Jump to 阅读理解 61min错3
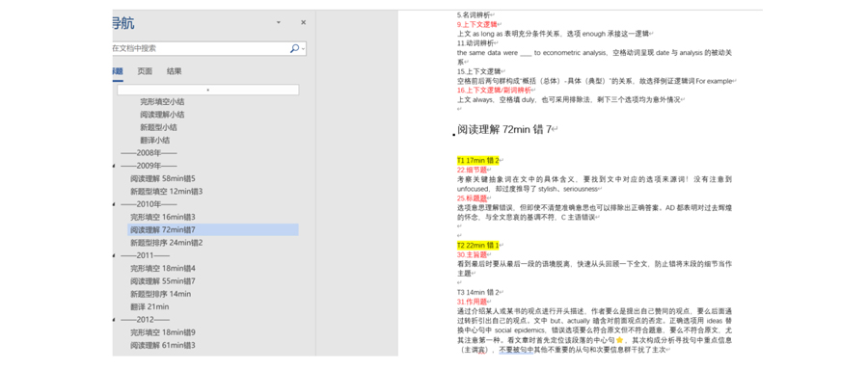Image resolution: width=868 pixels, height=369 pixels. pyautogui.click(x=163, y=345)
